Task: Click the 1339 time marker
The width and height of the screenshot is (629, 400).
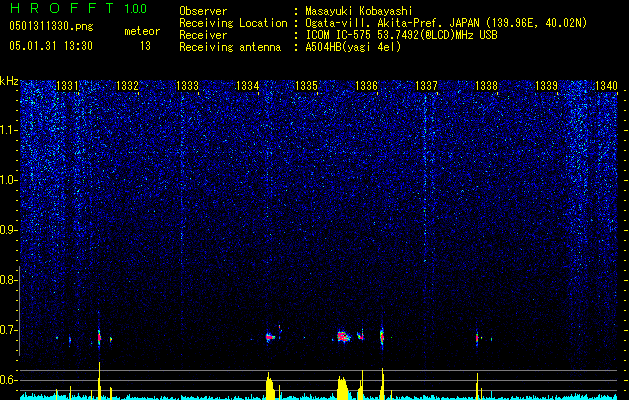Action: (x=546, y=86)
